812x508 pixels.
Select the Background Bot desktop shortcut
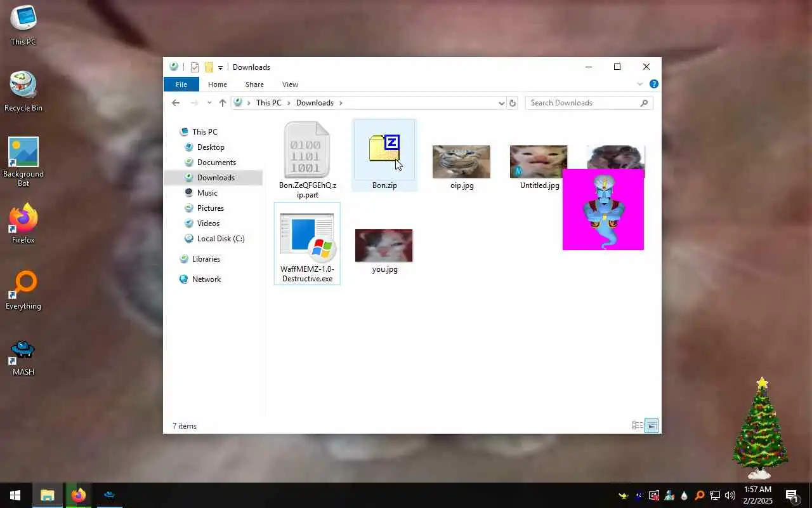(x=23, y=162)
